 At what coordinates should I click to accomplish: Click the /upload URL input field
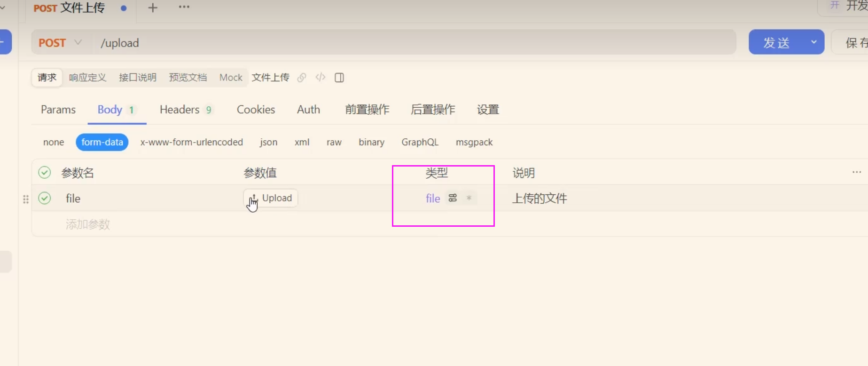coord(414,43)
